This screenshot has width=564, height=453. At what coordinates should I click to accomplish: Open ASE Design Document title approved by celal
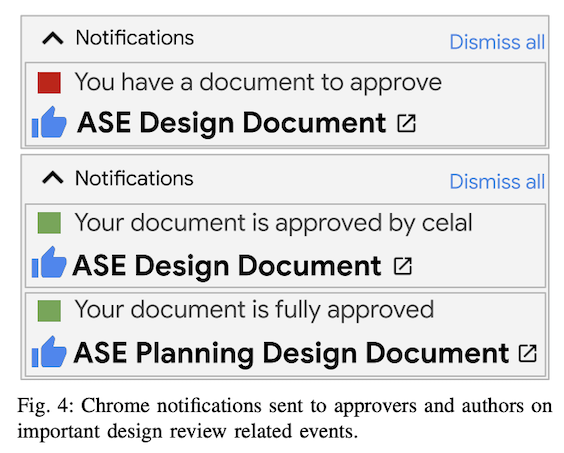(x=227, y=266)
